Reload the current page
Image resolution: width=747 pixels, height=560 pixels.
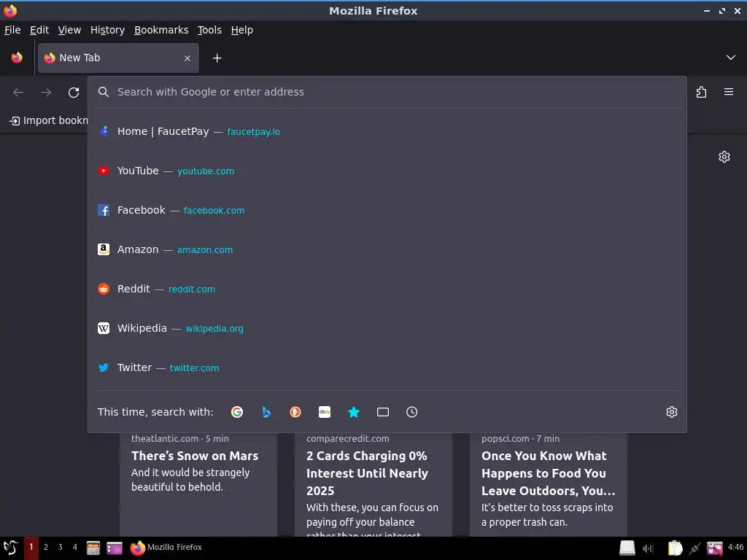[74, 93]
